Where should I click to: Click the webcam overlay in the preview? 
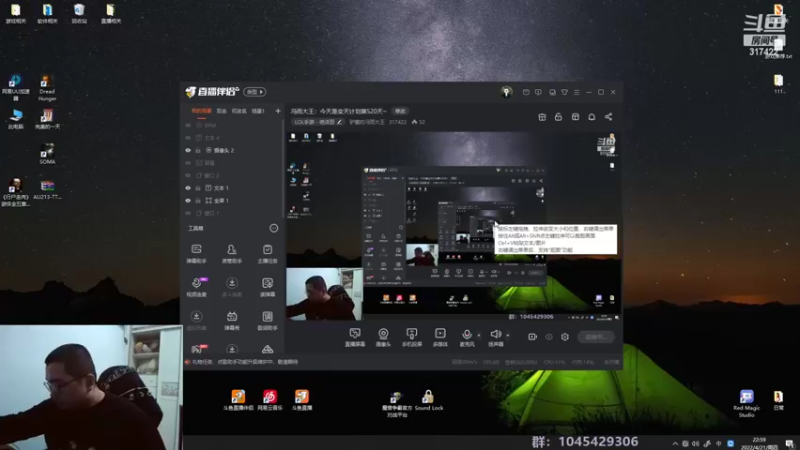click(324, 294)
